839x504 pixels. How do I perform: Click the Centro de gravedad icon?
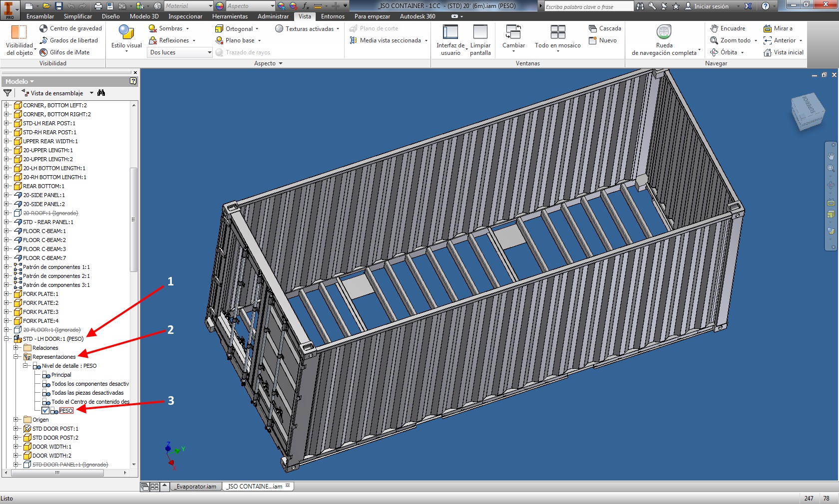pyautogui.click(x=43, y=28)
